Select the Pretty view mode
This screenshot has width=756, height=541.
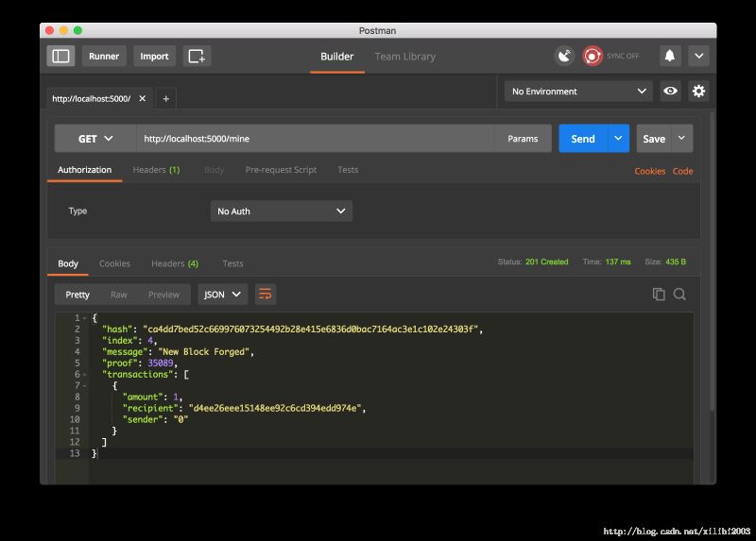(x=77, y=295)
